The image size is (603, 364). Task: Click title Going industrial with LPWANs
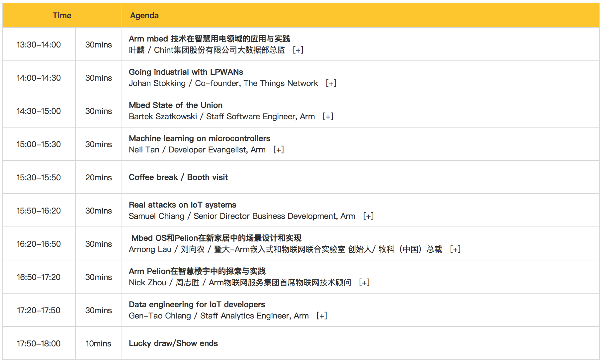pos(186,72)
